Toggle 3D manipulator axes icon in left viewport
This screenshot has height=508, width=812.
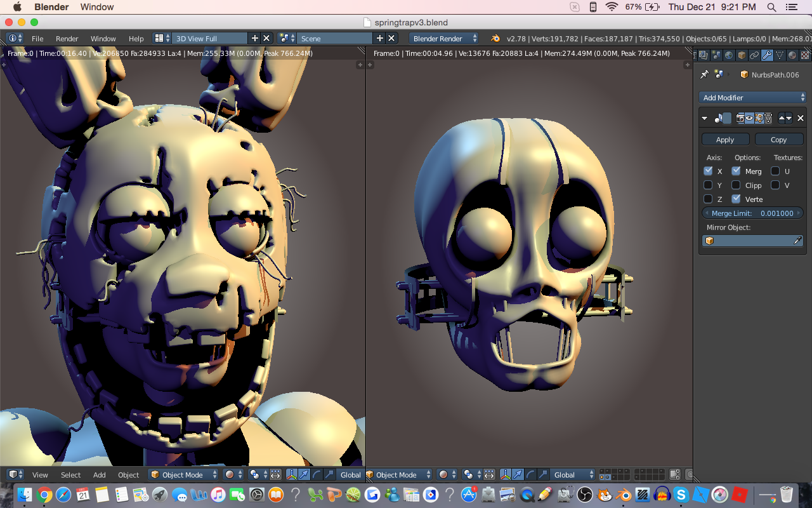tap(292, 474)
